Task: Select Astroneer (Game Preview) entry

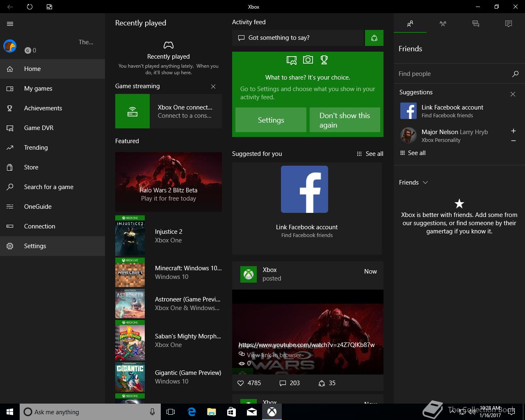Action: 169,304
